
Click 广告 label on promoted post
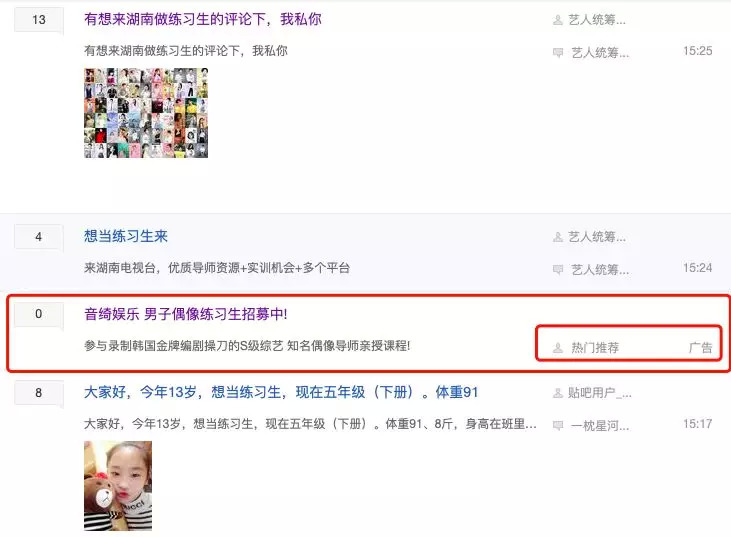tap(701, 348)
